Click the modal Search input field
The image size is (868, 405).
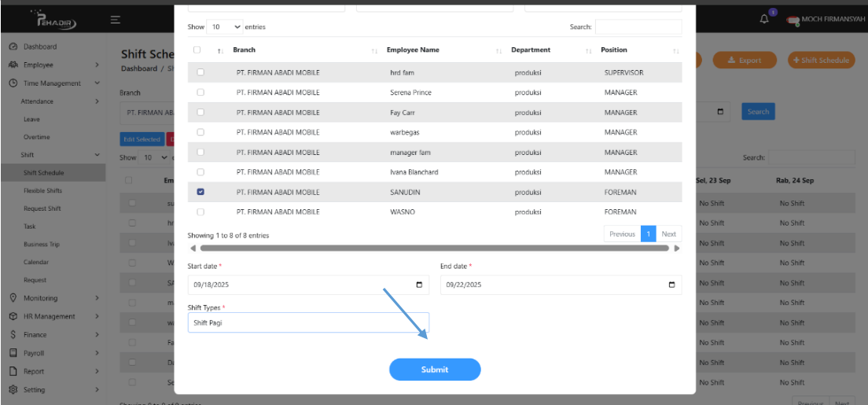638,27
